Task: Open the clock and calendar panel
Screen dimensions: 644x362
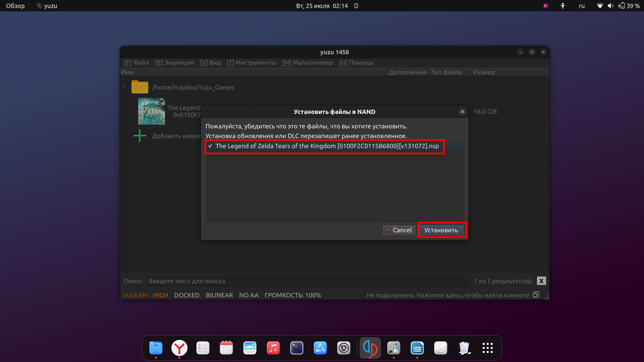Action: coord(322,6)
